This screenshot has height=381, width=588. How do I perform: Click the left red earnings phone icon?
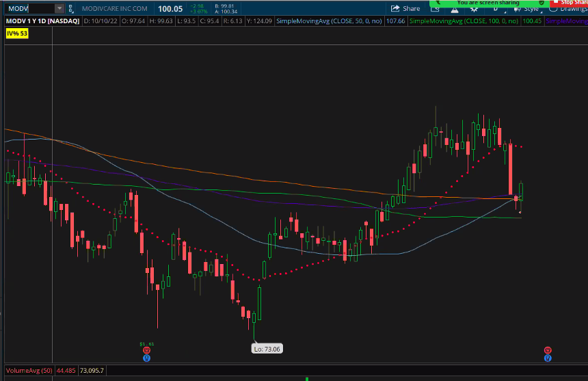pos(146,350)
